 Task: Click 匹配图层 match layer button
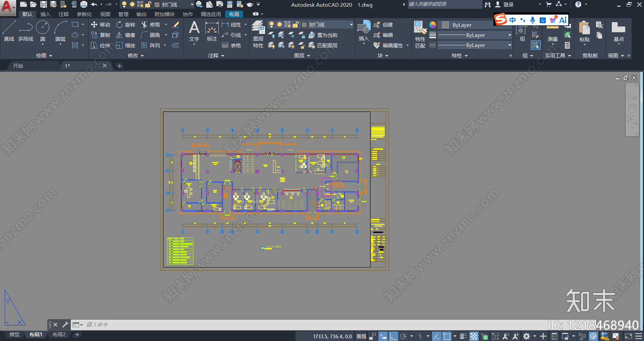323,46
